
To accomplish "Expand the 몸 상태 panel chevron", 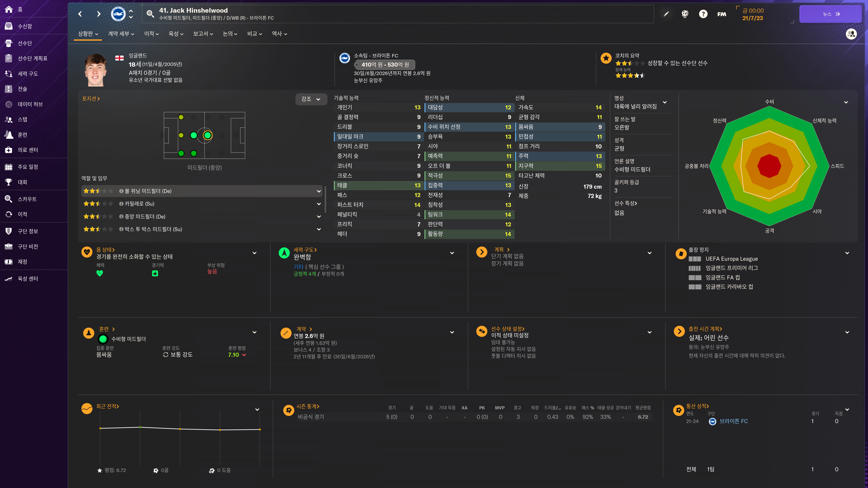I will coord(254,253).
